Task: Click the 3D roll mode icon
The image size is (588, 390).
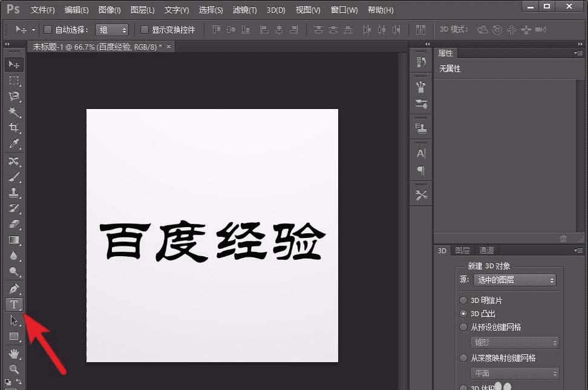Action: [497, 29]
